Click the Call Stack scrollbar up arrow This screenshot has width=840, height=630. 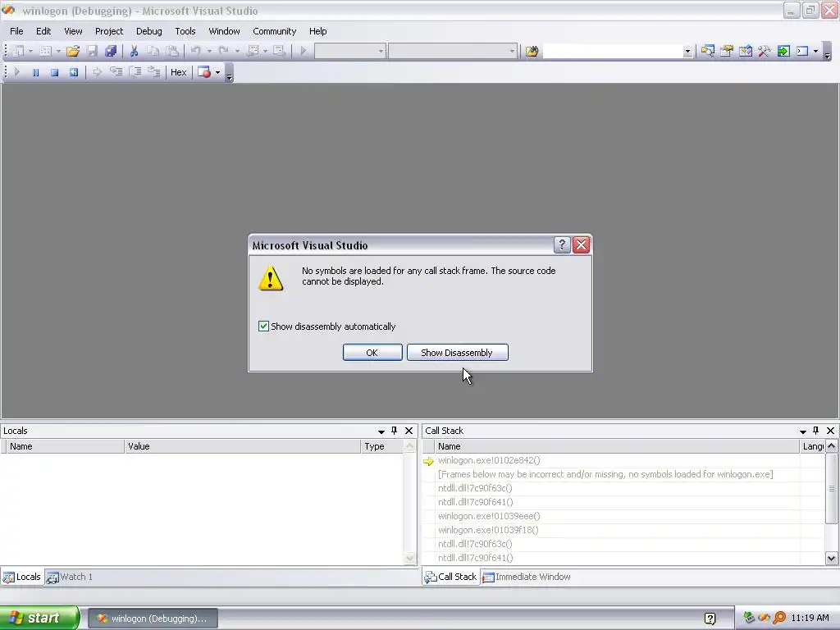pos(831,446)
